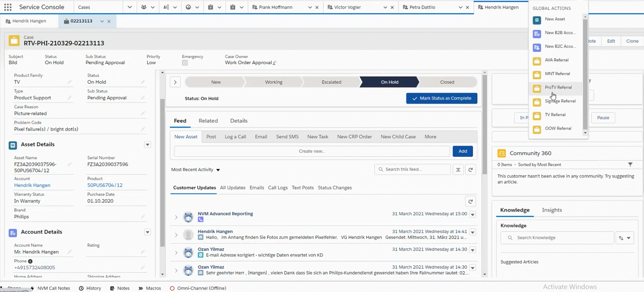Close the 02213113 subtab

click(109, 21)
